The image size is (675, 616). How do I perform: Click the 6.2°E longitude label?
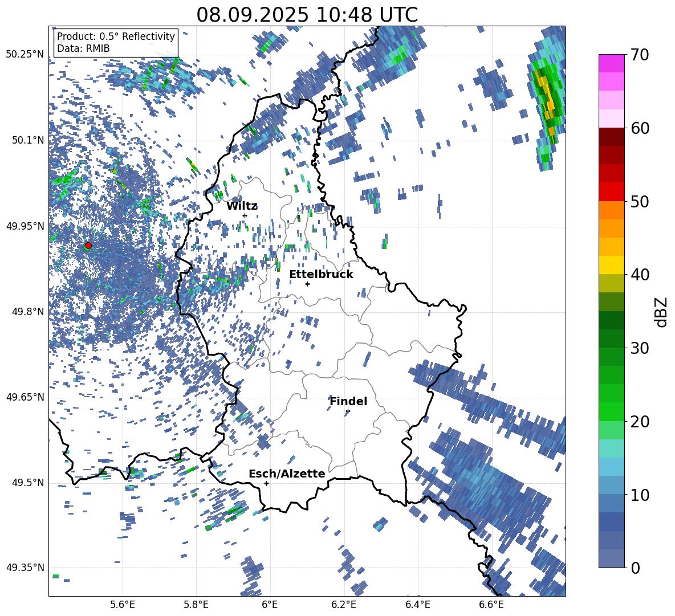pos(344,605)
